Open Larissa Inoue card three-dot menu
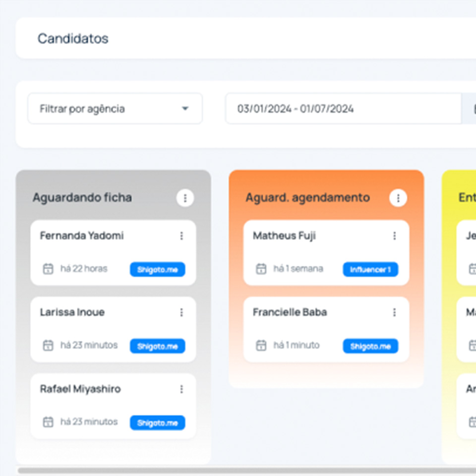 point(181,312)
